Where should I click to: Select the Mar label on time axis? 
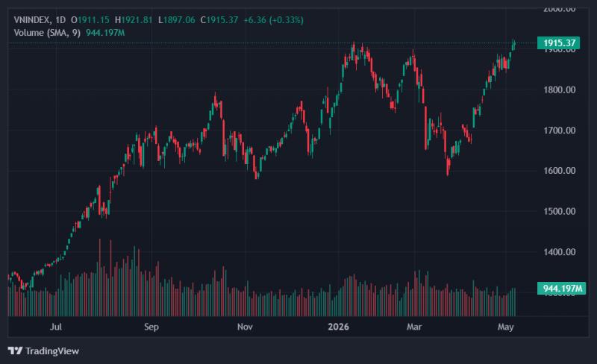point(414,327)
